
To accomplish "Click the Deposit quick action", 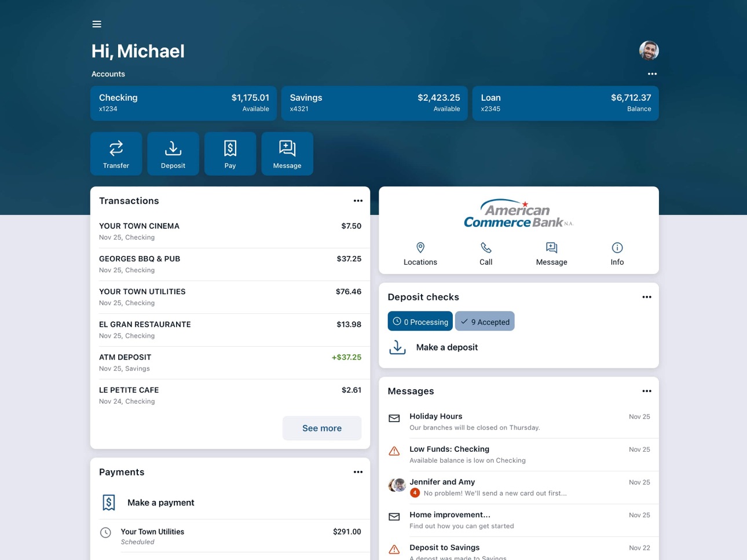I will (173, 153).
